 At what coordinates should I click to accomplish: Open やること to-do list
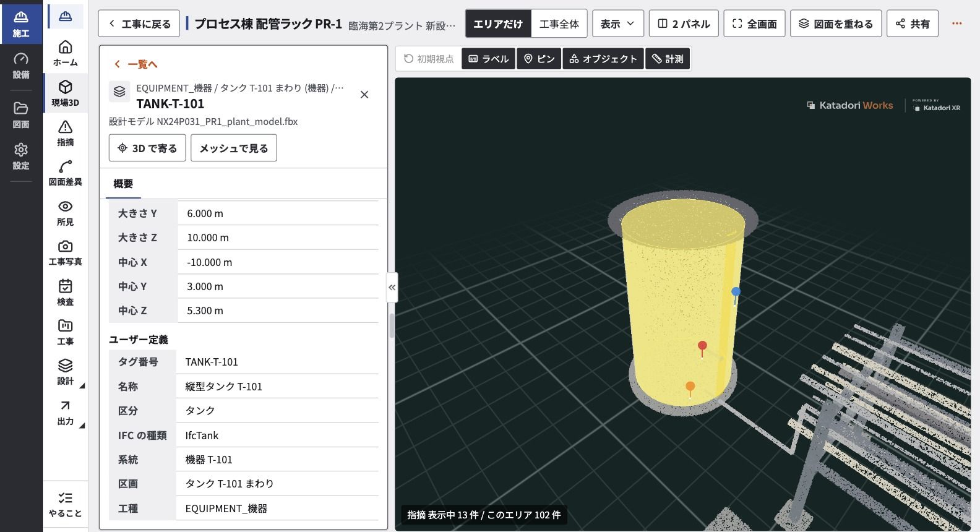click(x=65, y=505)
